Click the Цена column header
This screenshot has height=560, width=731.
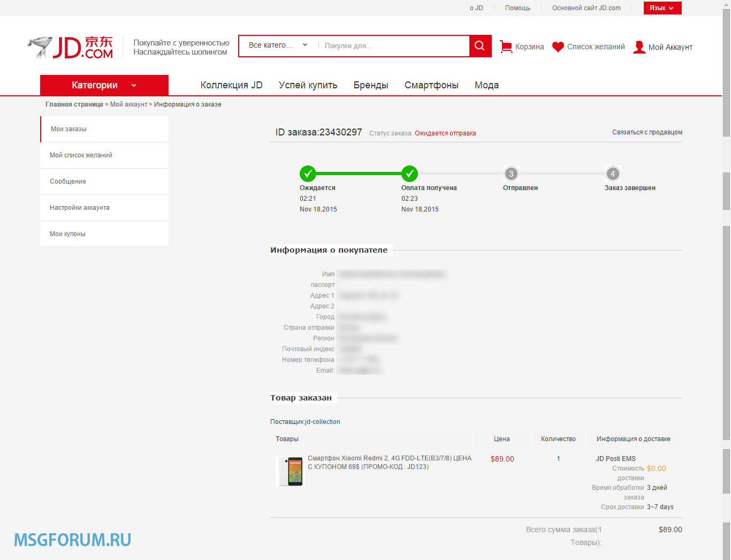[502, 439]
